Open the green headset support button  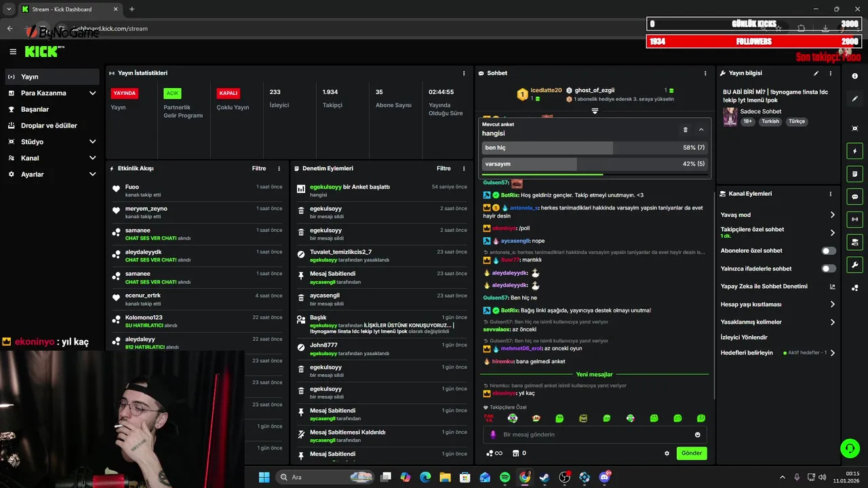coord(850,449)
